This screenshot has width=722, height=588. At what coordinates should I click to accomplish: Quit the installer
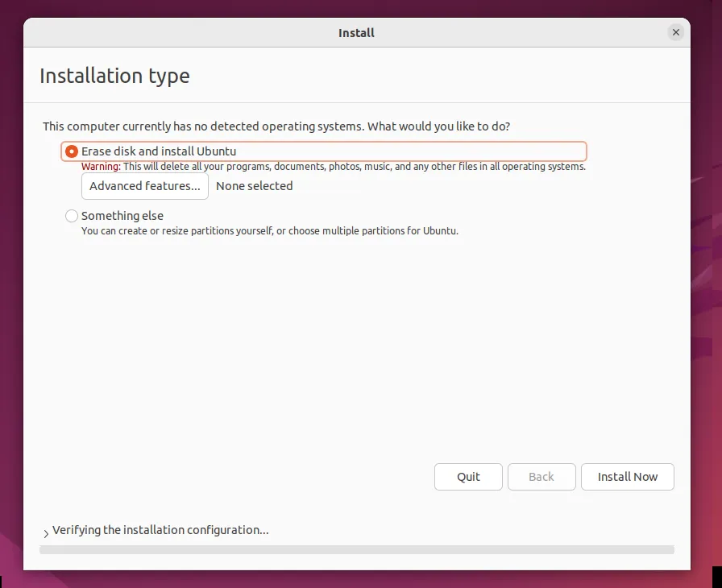[x=468, y=477]
